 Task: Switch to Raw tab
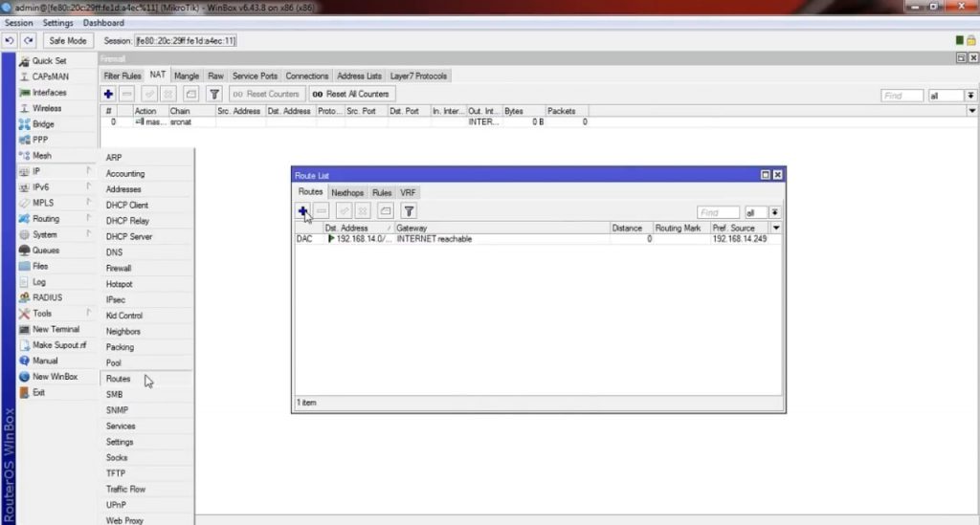215,77
